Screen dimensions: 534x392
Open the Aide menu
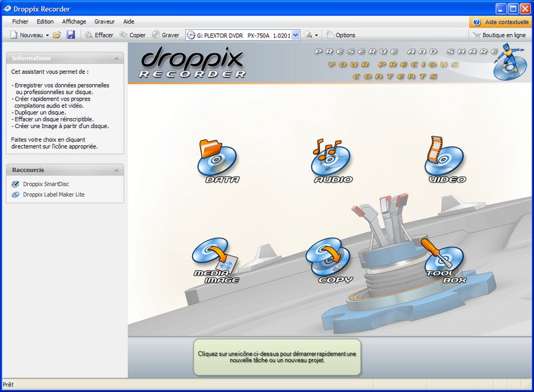click(x=128, y=21)
